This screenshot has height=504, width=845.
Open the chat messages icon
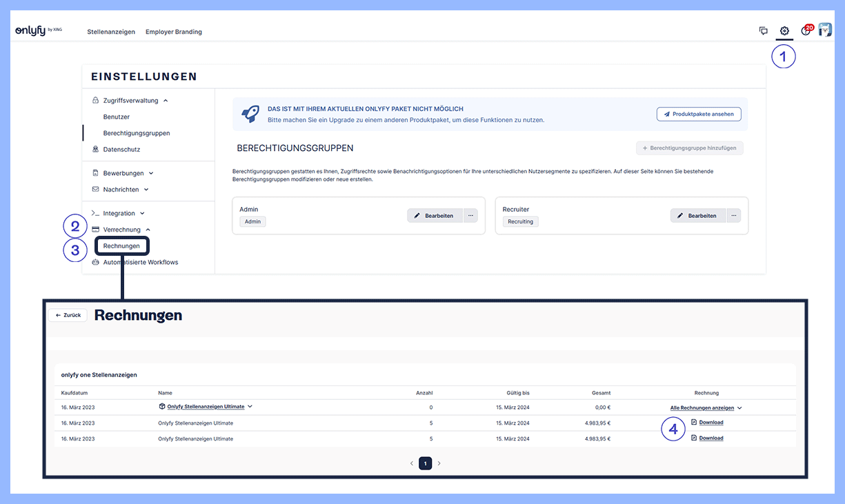(x=764, y=31)
